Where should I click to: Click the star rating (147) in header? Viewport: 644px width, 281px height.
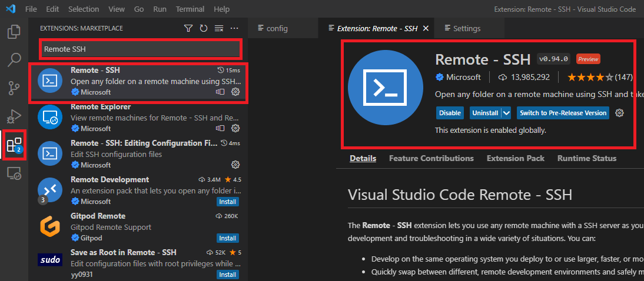[600, 76]
